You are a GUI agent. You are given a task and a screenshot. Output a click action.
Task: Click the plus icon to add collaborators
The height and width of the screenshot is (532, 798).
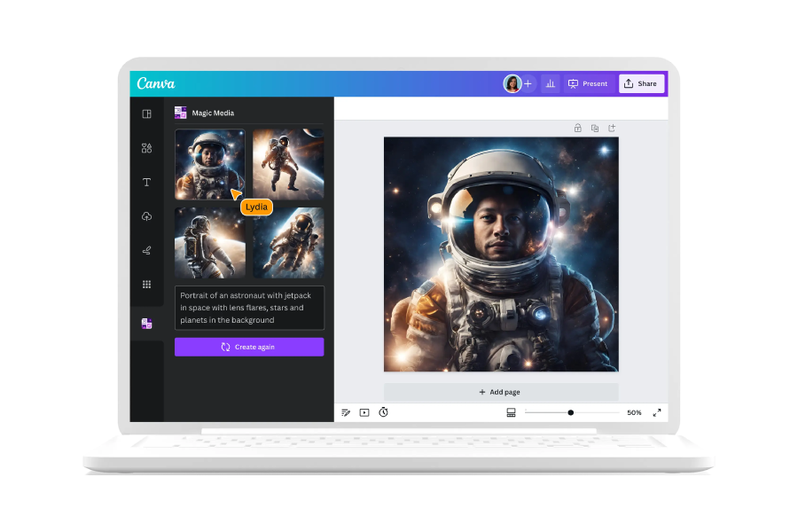click(528, 83)
